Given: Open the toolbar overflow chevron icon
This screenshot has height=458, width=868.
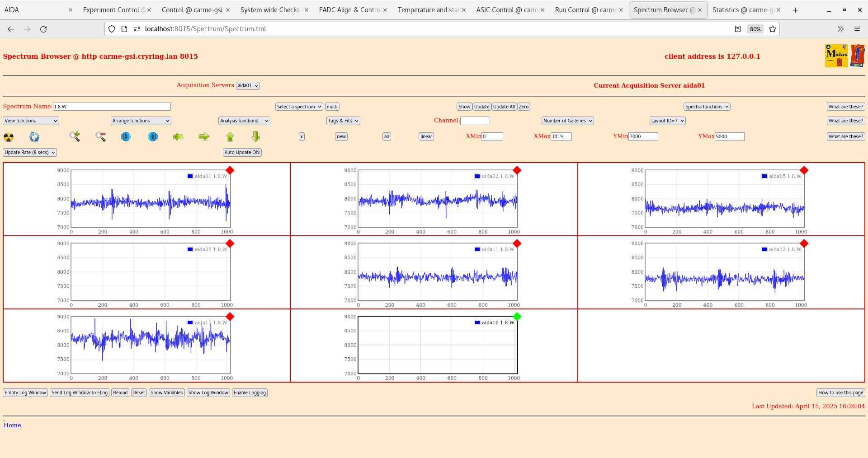Looking at the screenshot, I should (x=840, y=29).
